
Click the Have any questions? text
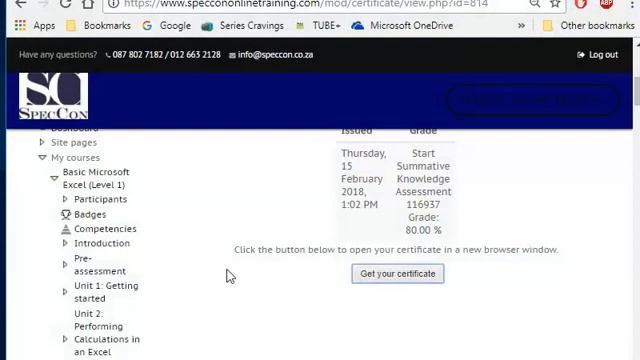pyautogui.click(x=58, y=55)
